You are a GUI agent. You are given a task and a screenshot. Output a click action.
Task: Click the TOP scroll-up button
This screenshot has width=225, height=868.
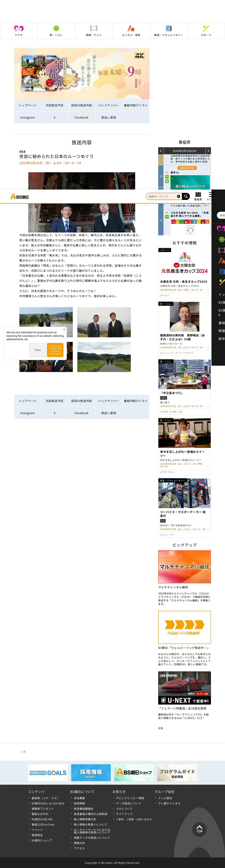point(200,829)
